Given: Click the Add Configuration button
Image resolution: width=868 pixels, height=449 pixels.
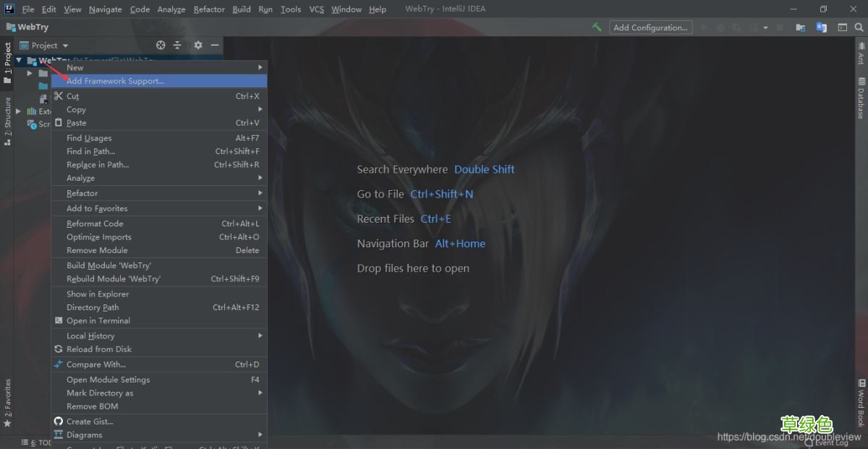Looking at the screenshot, I should 650,27.
